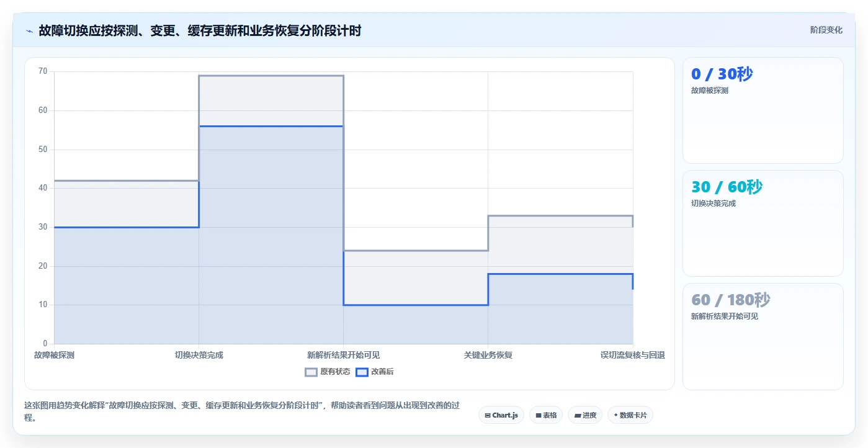This screenshot has width=868, height=448.
Task: Click the 切换决策完成 x-axis label
Action: [199, 355]
